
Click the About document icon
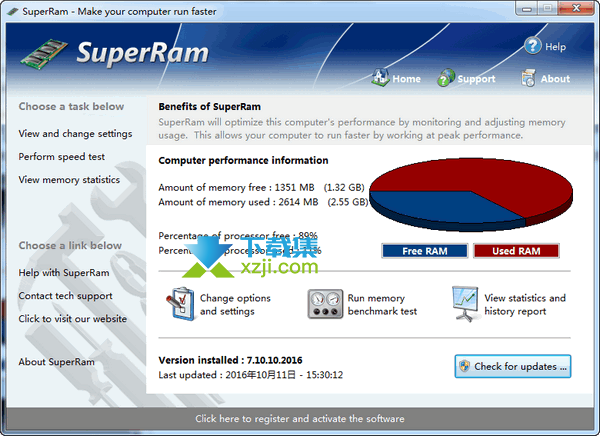coord(528,78)
